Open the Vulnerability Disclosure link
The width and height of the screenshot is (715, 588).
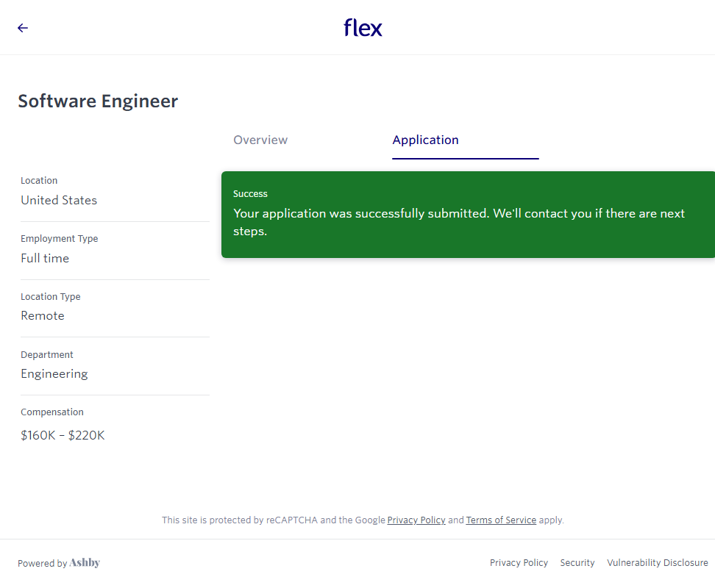(657, 563)
